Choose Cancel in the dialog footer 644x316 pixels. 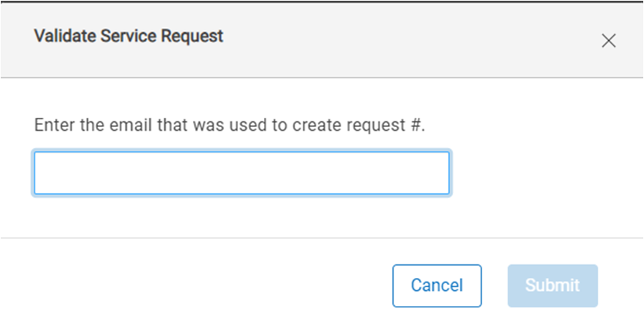coord(437,285)
